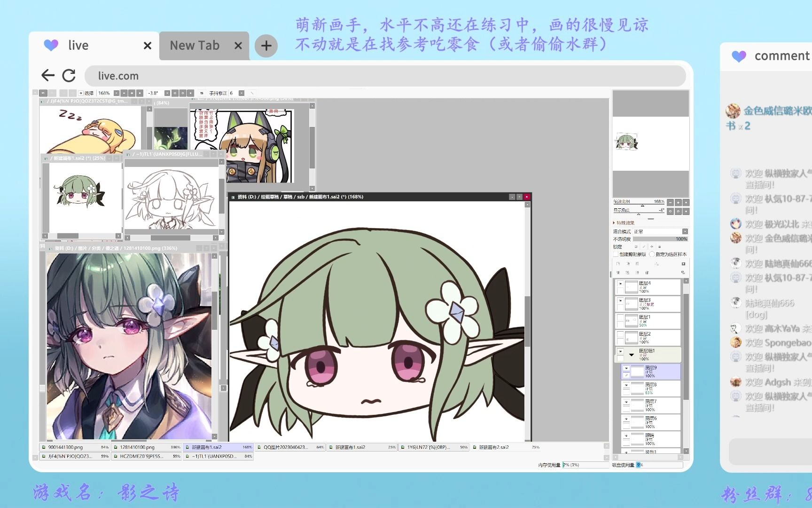
Task: Hide the 眼睛 layer via its eye icon
Action: (626, 436)
